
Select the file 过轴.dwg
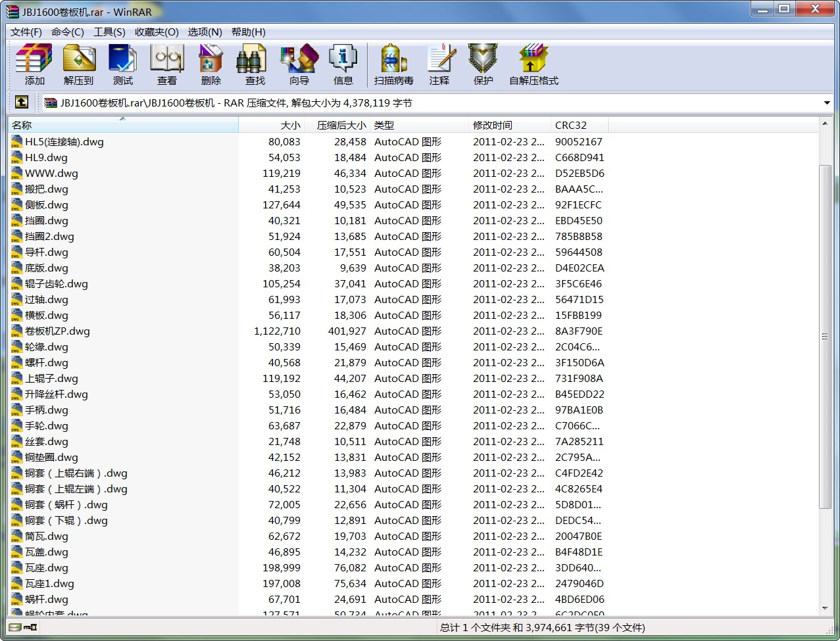pyautogui.click(x=46, y=299)
